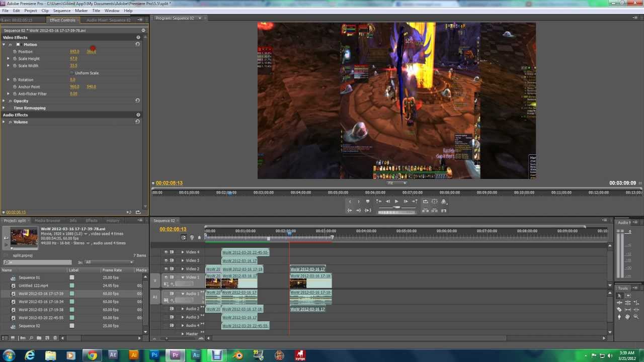
Task: Go to Out point in Program monitor
Action: point(359,211)
